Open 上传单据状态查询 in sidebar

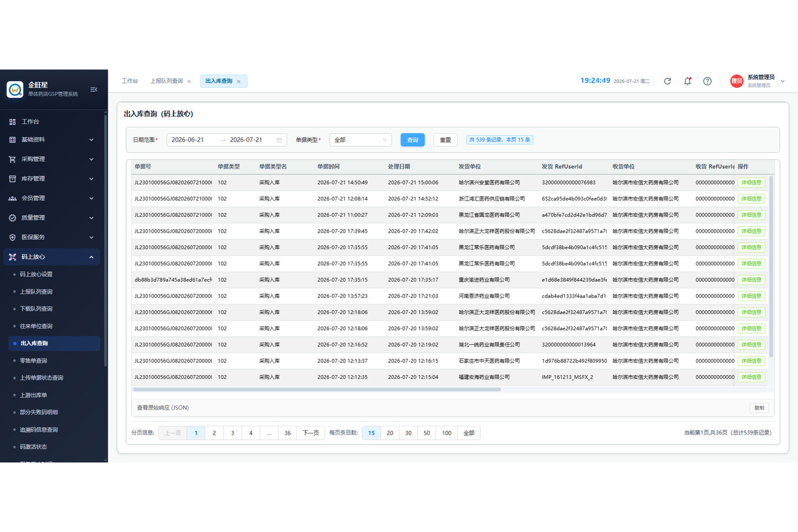tap(41, 378)
